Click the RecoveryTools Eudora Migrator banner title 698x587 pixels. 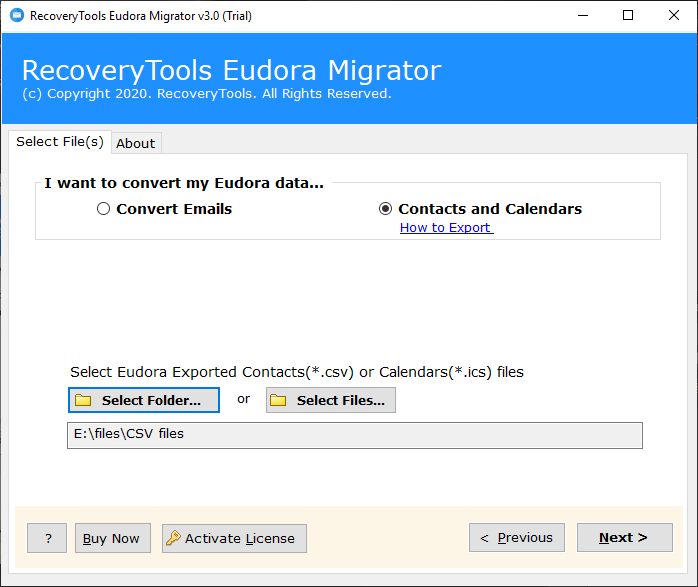231,70
